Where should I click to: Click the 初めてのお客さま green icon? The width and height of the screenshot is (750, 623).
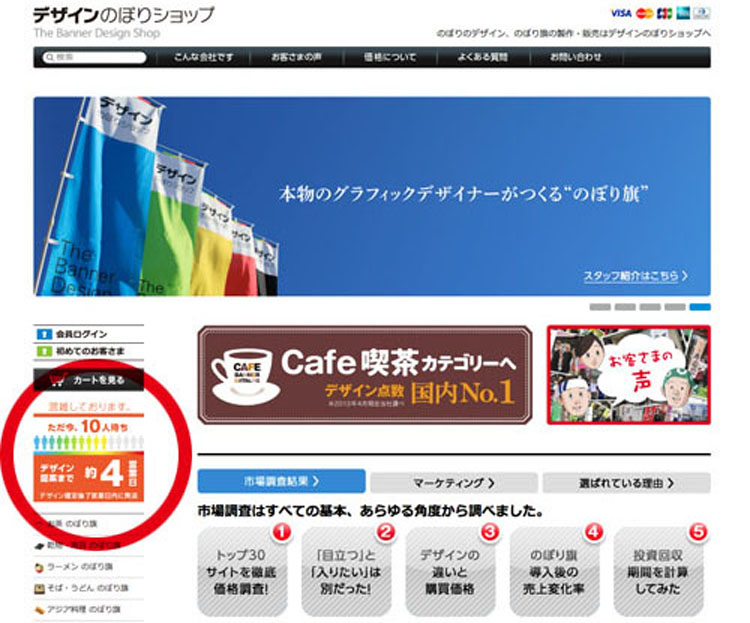(x=43, y=352)
